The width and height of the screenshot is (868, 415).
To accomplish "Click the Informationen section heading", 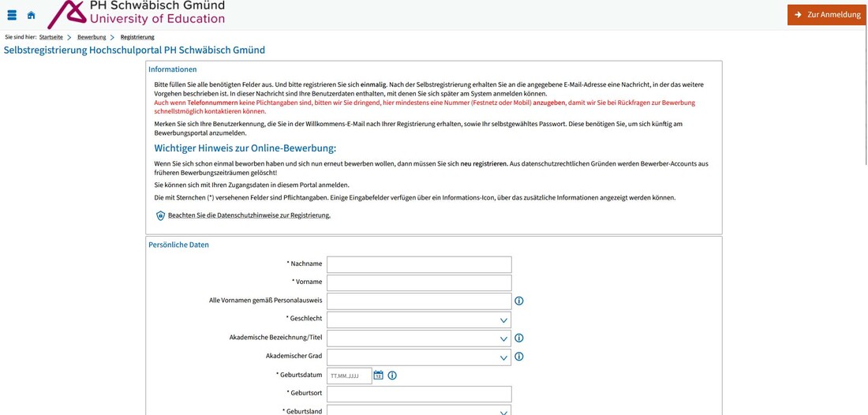I will coord(172,69).
